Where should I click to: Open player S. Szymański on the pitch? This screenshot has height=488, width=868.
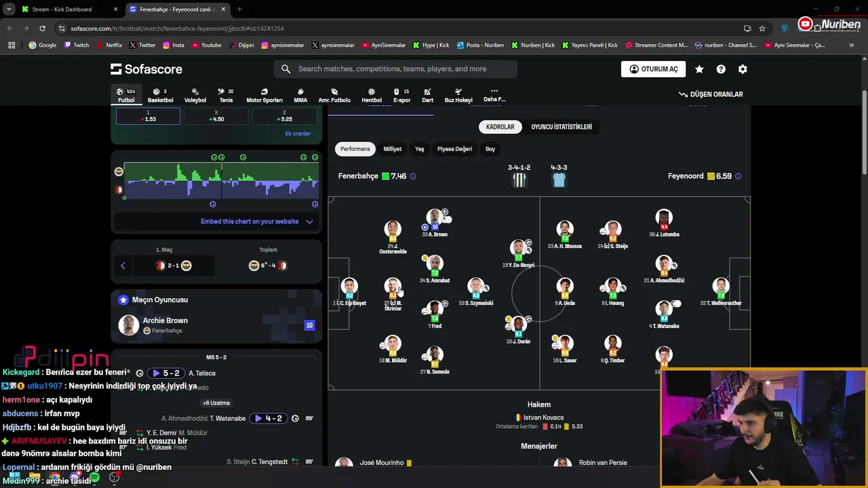tap(476, 291)
